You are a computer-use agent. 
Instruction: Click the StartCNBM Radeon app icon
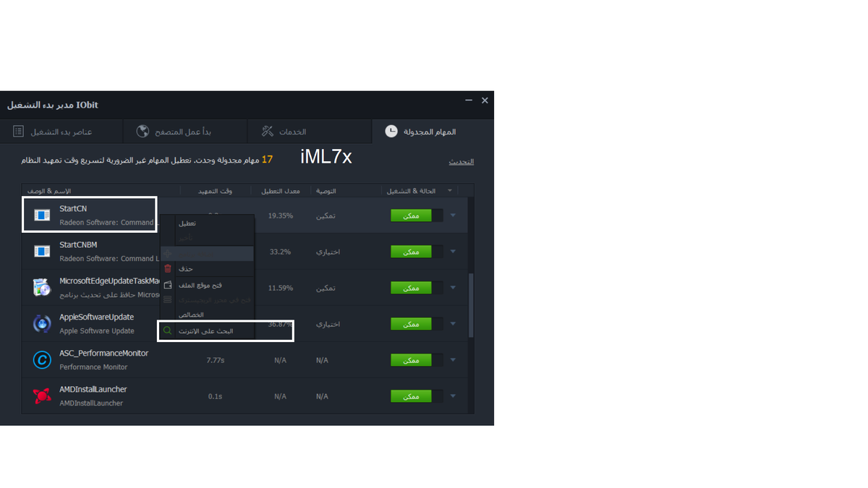[x=42, y=251]
